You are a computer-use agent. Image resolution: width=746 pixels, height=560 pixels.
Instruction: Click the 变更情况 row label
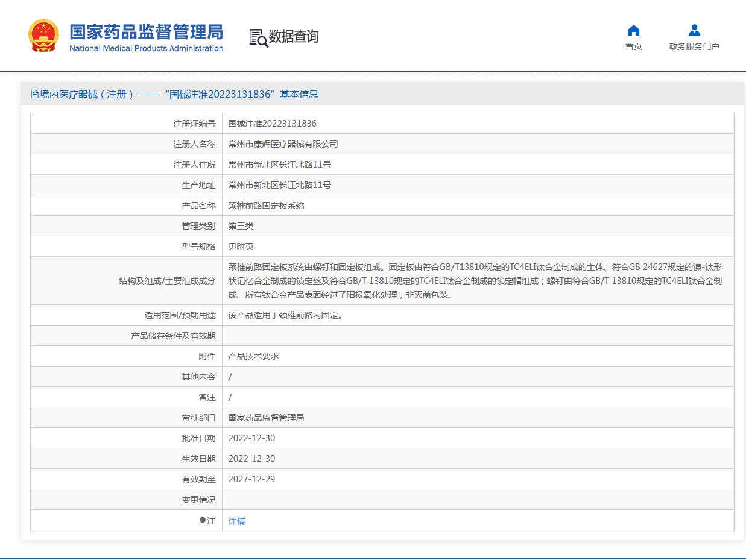198,500
